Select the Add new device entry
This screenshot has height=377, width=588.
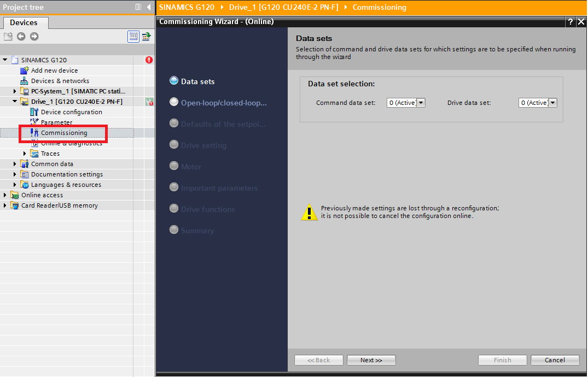tap(54, 70)
